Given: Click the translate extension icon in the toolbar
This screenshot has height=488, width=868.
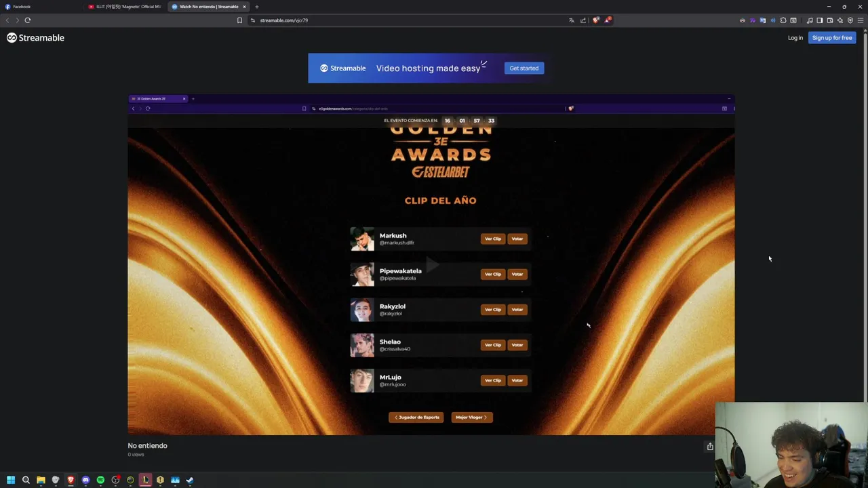Looking at the screenshot, I should click(763, 20).
